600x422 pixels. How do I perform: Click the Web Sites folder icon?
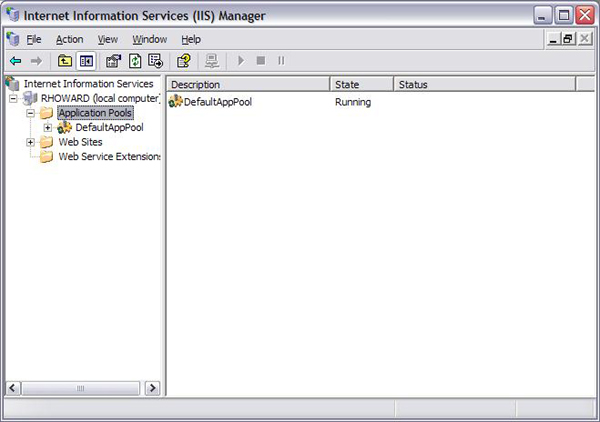pyautogui.click(x=46, y=142)
